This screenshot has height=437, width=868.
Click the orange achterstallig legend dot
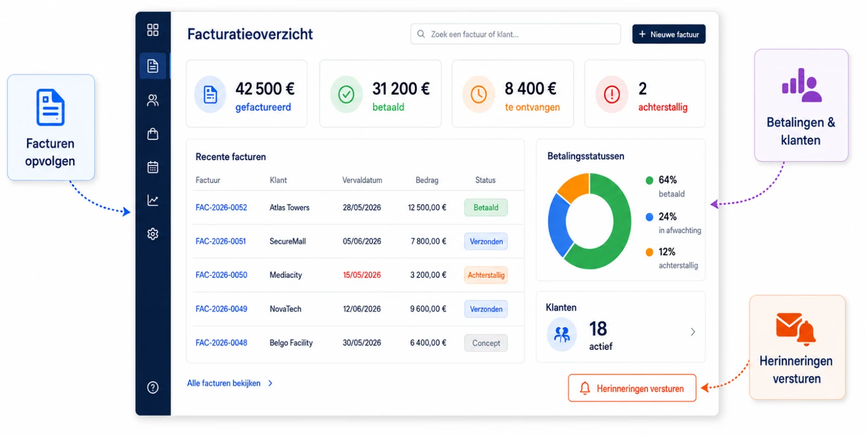(649, 252)
